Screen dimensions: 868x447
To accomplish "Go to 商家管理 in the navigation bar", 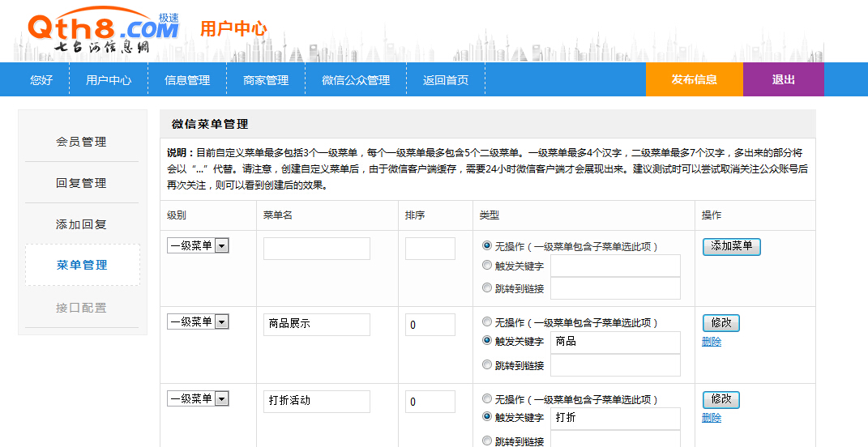I will [266, 80].
